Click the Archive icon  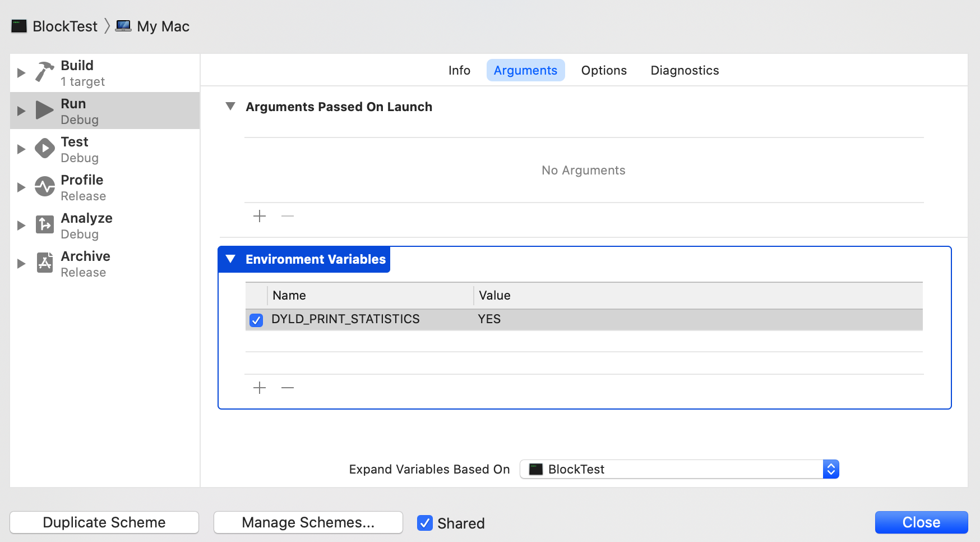(44, 263)
